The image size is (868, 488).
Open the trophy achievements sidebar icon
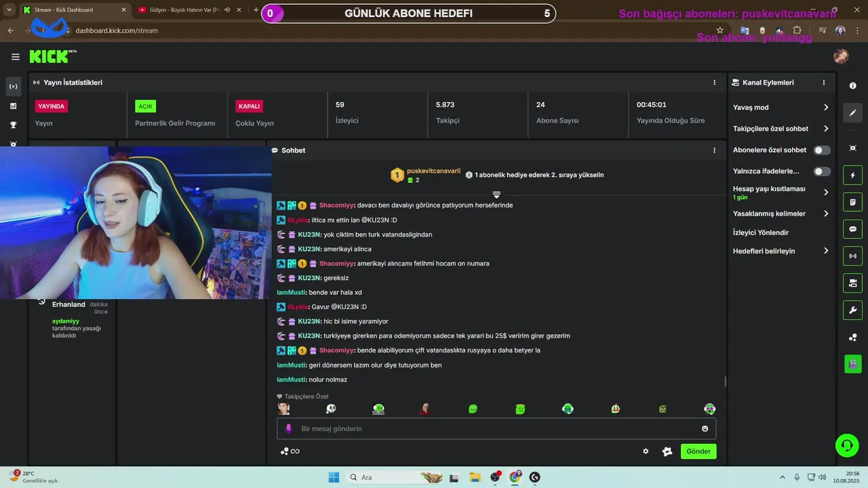coord(13,125)
